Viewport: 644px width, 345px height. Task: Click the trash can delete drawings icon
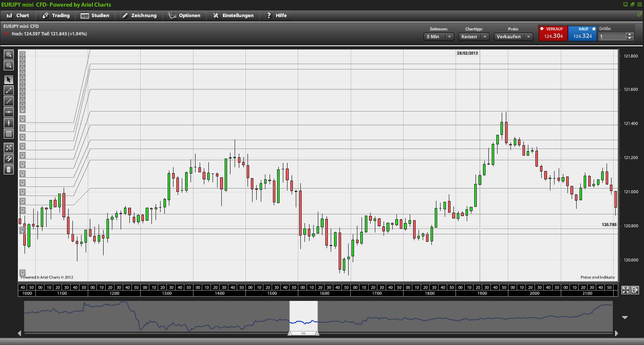(x=9, y=169)
